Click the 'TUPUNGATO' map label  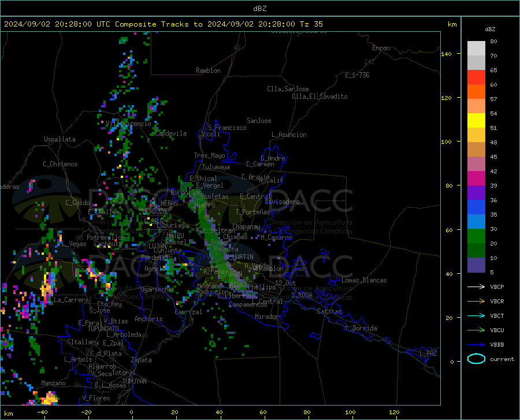[x=103, y=329]
